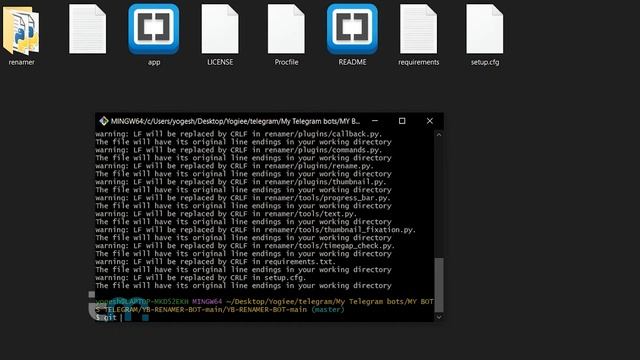Image resolution: width=640 pixels, height=360 pixels.
Task: Maximize the MINGW64 terminal window
Action: (x=402, y=121)
